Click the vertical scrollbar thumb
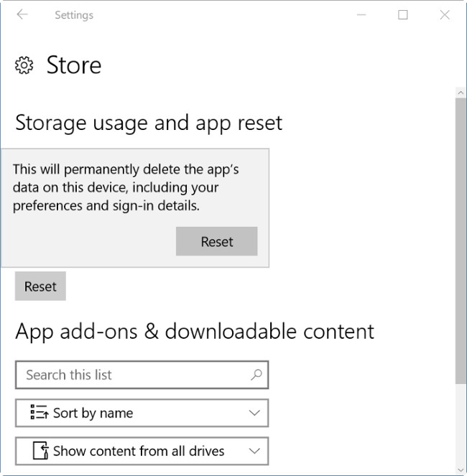 (x=461, y=241)
